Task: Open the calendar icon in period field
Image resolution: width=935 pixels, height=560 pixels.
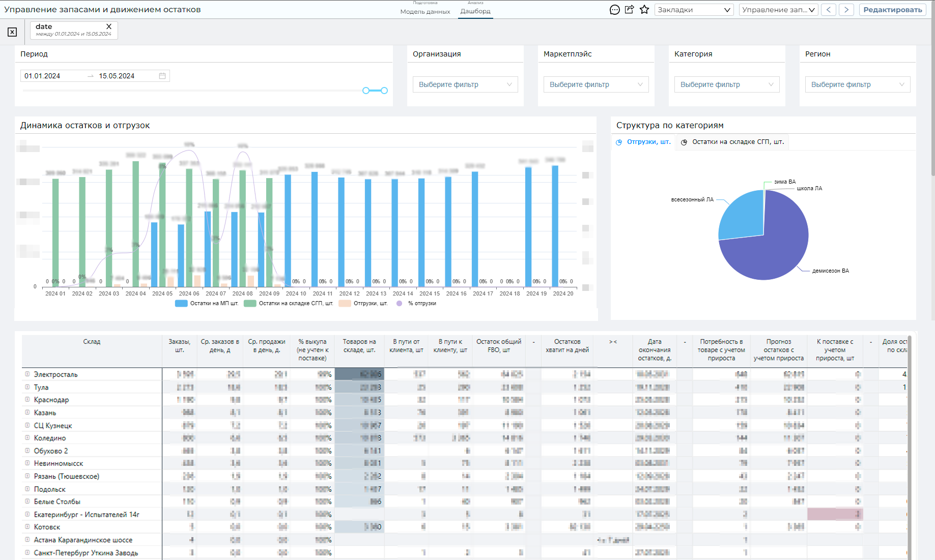Action: [x=162, y=76]
